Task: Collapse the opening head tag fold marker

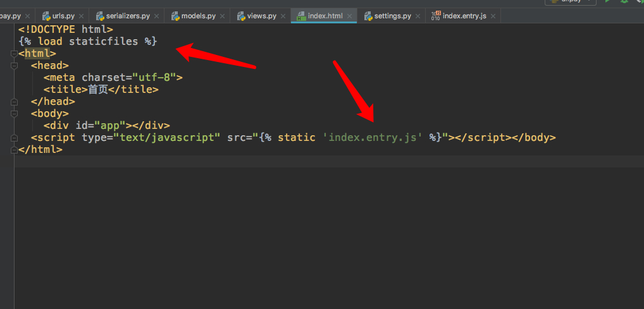Action: [15, 65]
